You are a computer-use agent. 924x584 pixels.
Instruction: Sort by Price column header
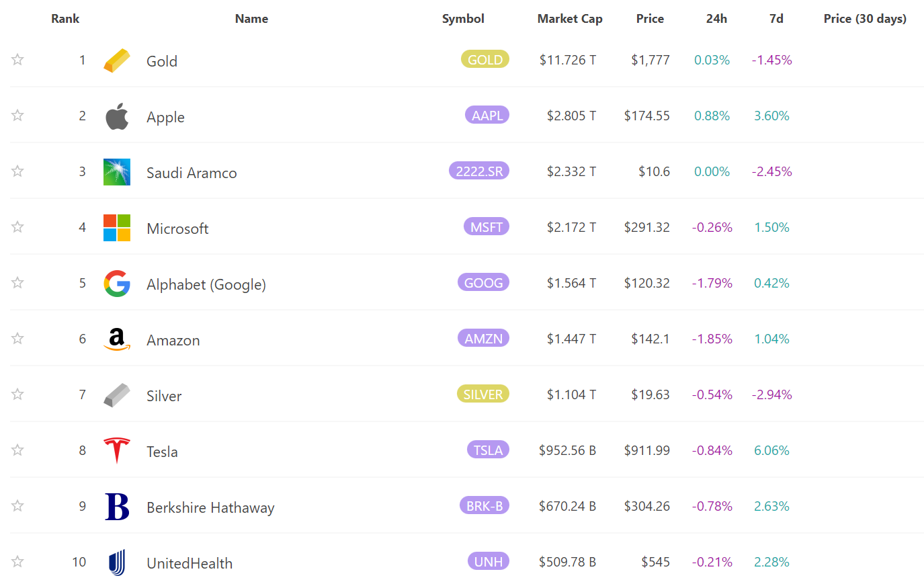[x=650, y=19]
